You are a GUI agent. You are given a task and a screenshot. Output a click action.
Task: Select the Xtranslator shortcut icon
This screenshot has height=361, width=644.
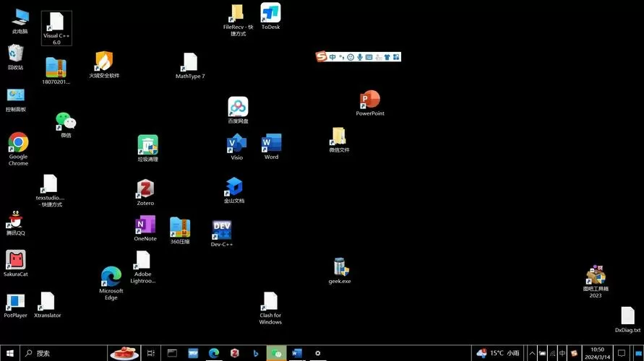coord(48,305)
